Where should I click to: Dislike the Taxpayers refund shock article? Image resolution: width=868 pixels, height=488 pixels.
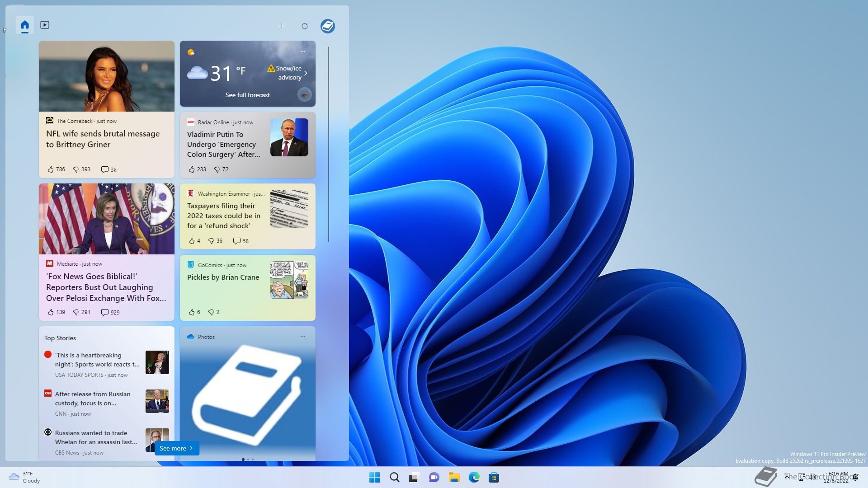[x=215, y=241]
